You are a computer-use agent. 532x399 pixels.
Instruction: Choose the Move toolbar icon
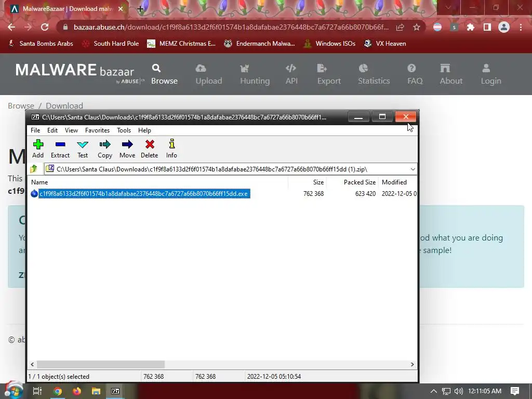[x=127, y=149]
